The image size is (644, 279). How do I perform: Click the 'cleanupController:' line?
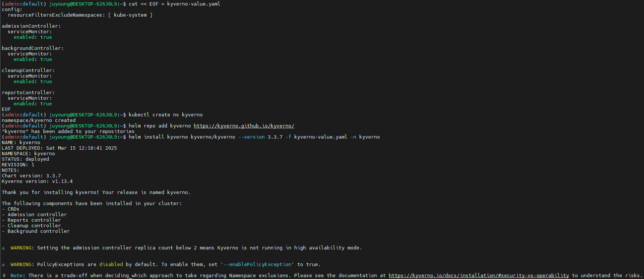(x=28, y=71)
